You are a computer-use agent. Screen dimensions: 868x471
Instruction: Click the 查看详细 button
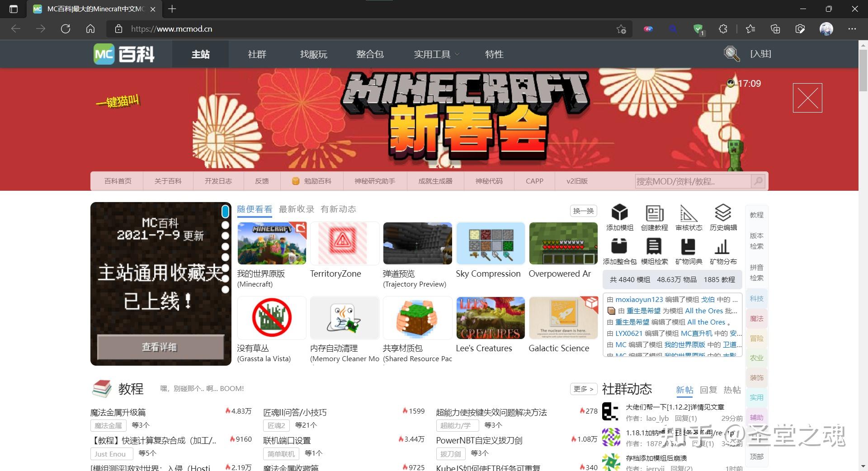(x=160, y=347)
